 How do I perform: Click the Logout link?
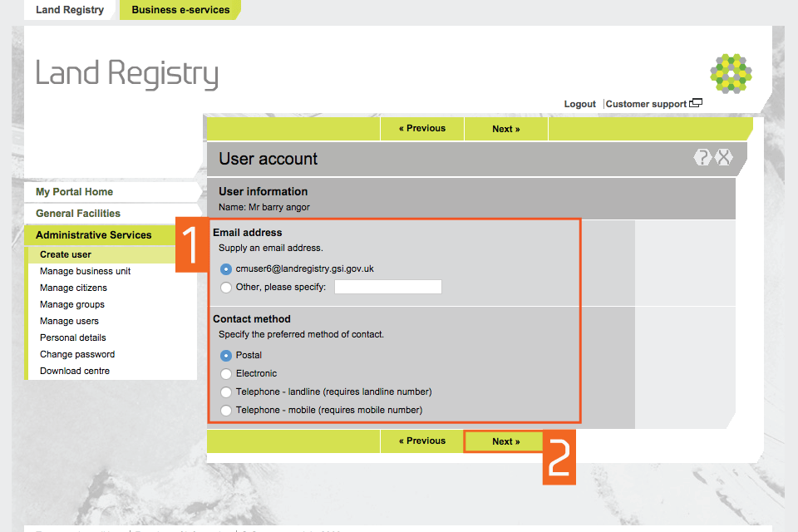tap(579, 104)
